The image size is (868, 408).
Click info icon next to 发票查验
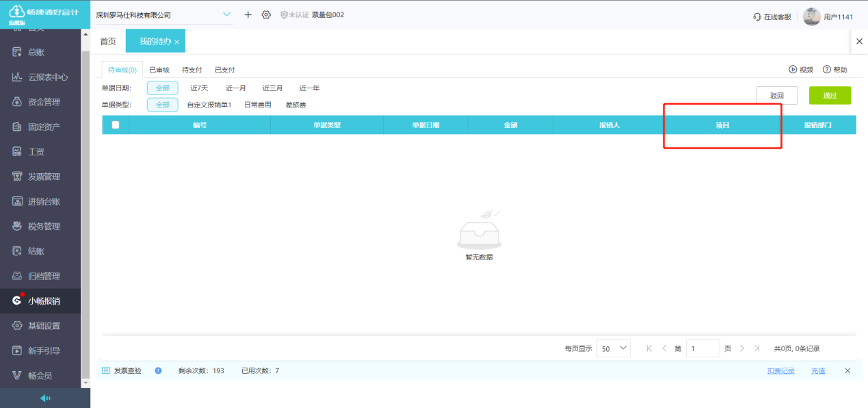pyautogui.click(x=158, y=371)
